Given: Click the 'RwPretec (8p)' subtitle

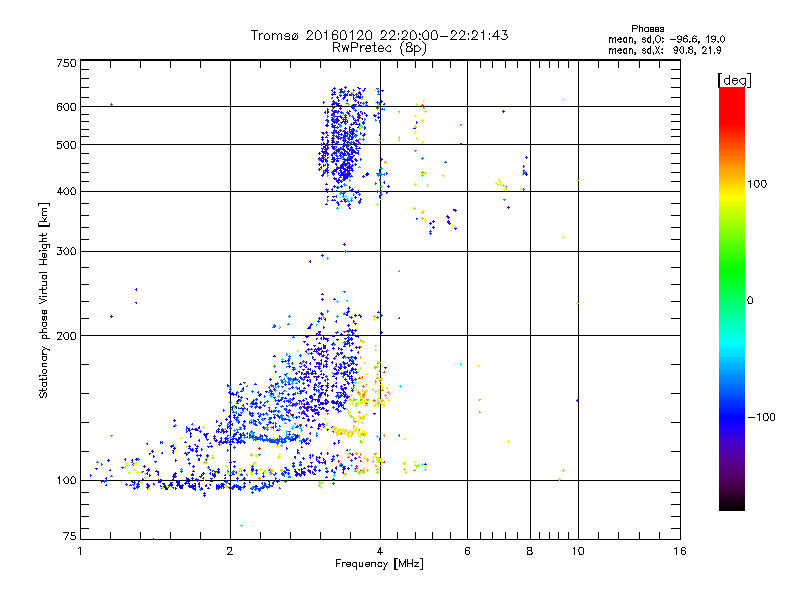Looking at the screenshot, I should point(379,48).
